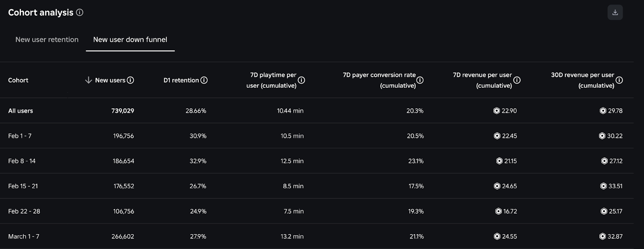Viewport: 644px width, 249px height.
Task: Click info icon for 7D payer conversion rate
Action: tap(420, 80)
